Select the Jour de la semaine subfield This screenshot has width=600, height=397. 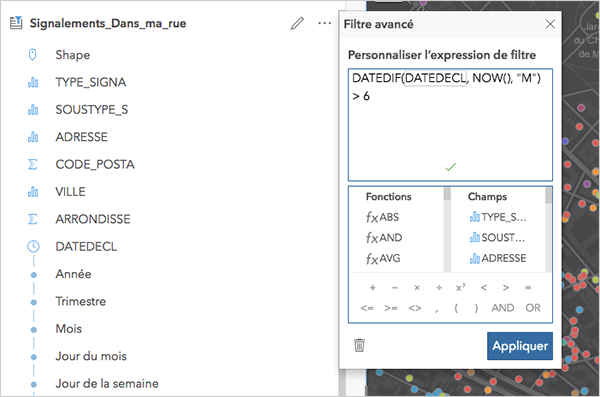[x=107, y=384]
